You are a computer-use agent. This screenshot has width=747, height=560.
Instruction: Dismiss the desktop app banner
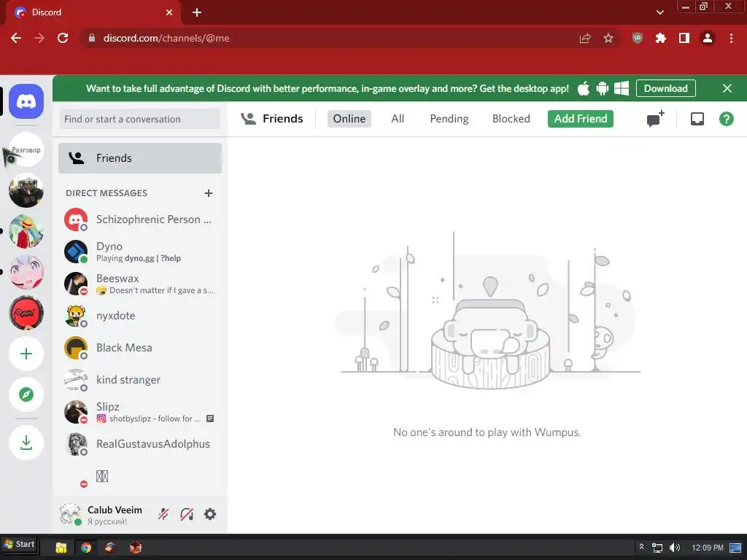[727, 88]
